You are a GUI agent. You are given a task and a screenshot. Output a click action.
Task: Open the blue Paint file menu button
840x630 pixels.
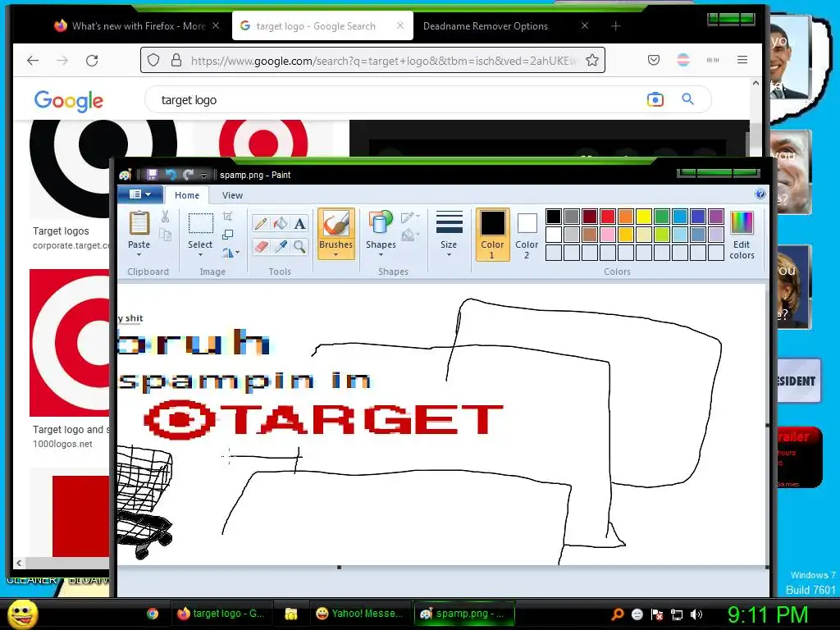140,194
